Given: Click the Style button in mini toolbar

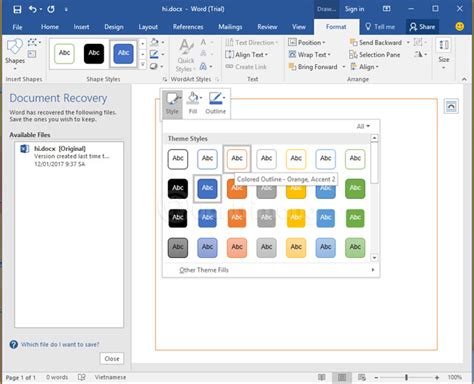Looking at the screenshot, I should point(172,104).
